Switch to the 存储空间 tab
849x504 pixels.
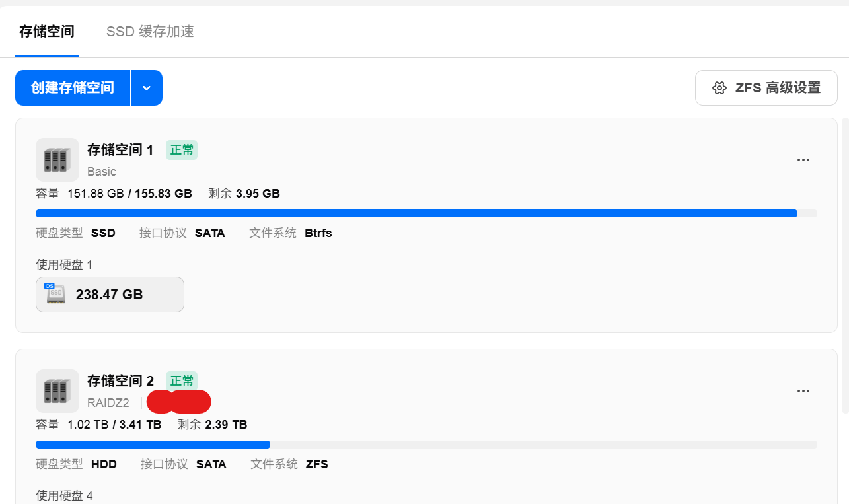point(47,31)
